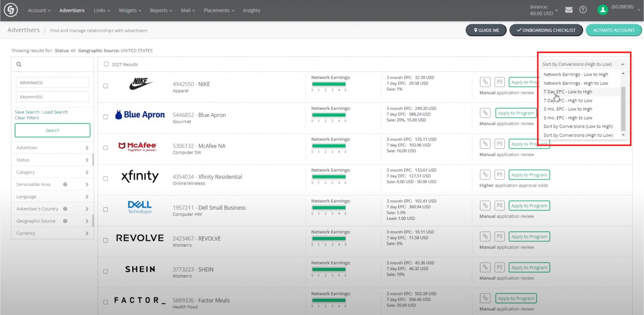The height and width of the screenshot is (315, 644).
Task: Click the GUIDE ME button
Action: tap(486, 30)
